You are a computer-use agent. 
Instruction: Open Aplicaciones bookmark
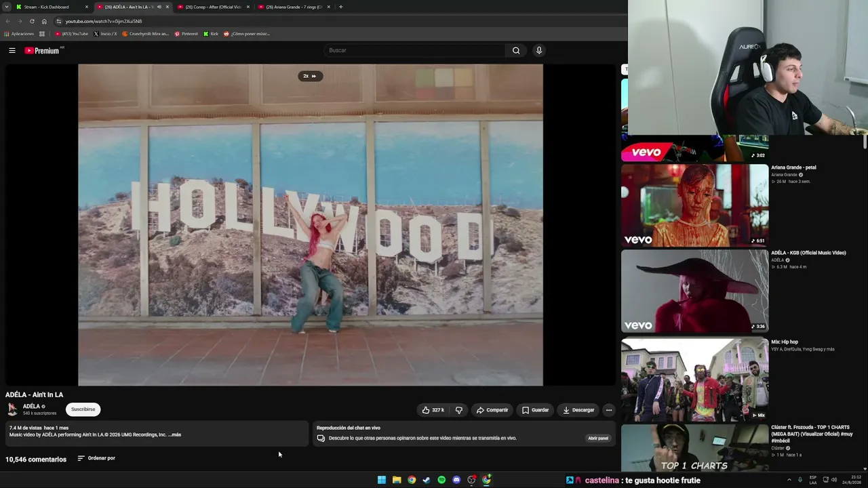coord(19,34)
